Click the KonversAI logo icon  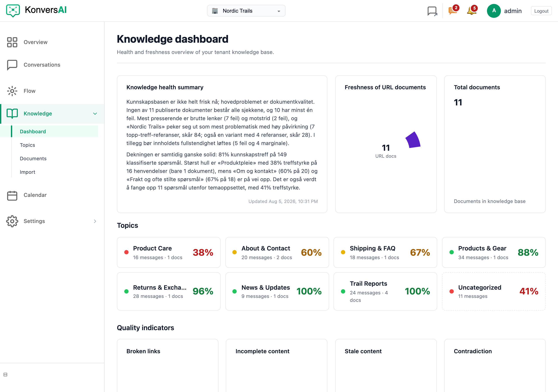click(x=13, y=11)
